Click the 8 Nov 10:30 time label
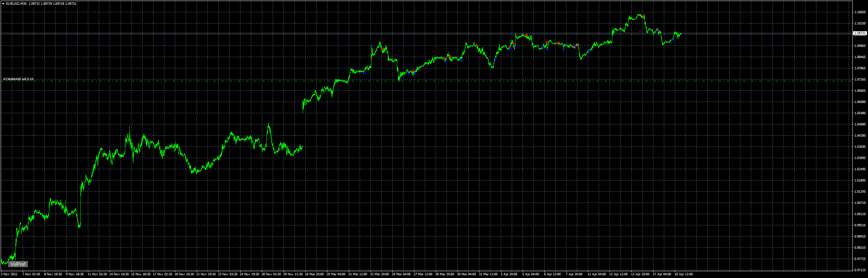This screenshot has width=868, height=278. point(53,274)
